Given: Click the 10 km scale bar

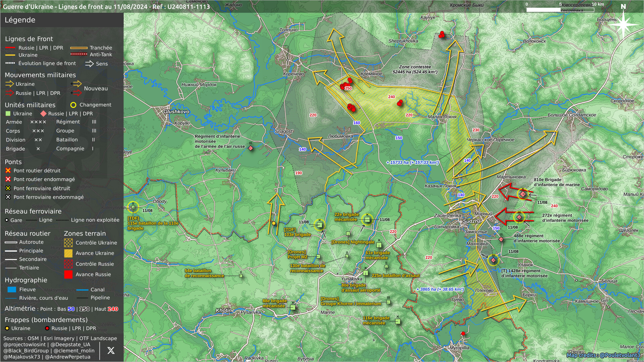Looking at the screenshot, I should [x=560, y=10].
